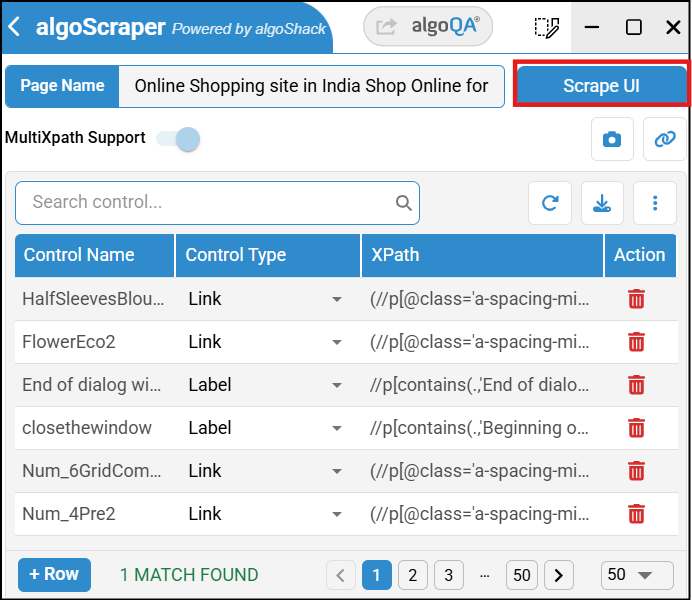Open Control Type dropdown for closethewindow row

coord(337,428)
